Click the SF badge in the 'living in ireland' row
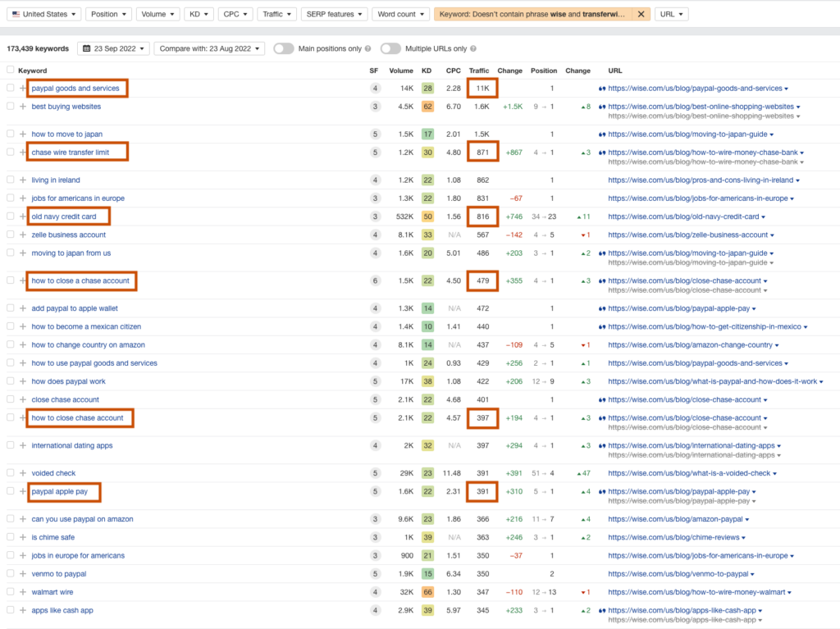 [x=375, y=180]
